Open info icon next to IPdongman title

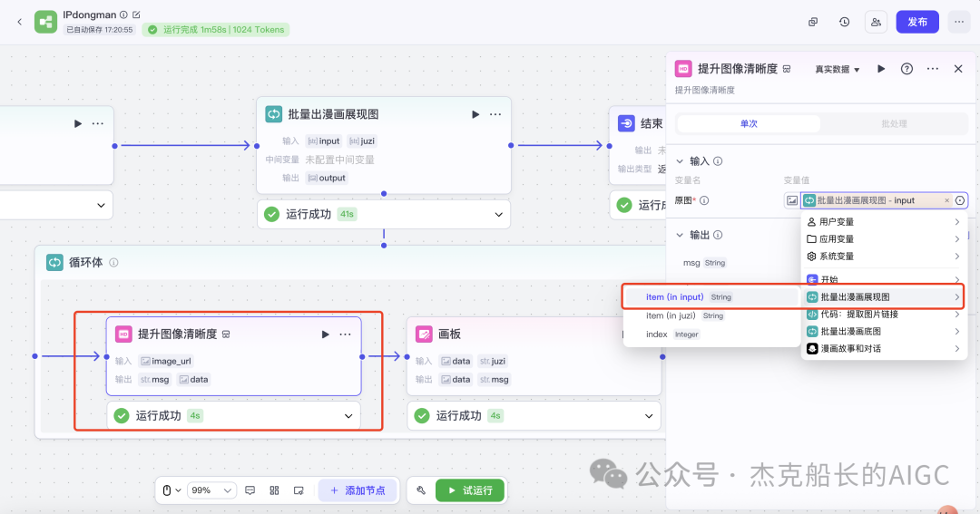[123, 15]
